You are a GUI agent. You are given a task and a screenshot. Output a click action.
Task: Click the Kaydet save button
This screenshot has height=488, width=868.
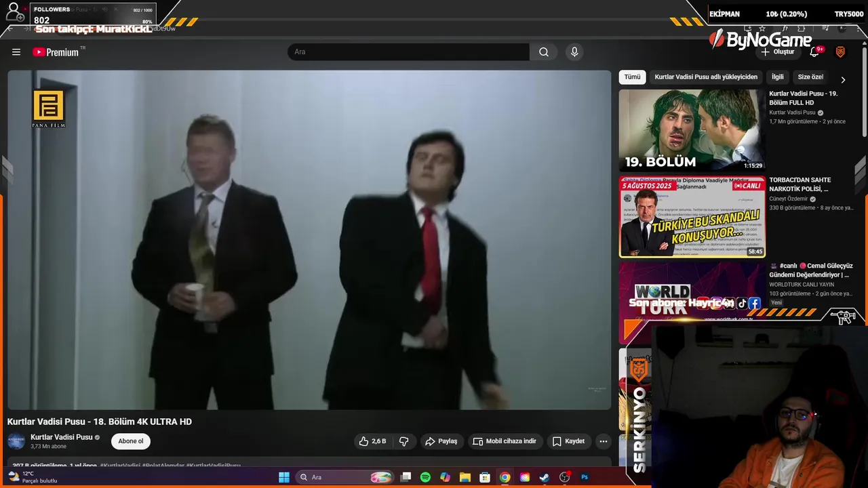point(568,441)
